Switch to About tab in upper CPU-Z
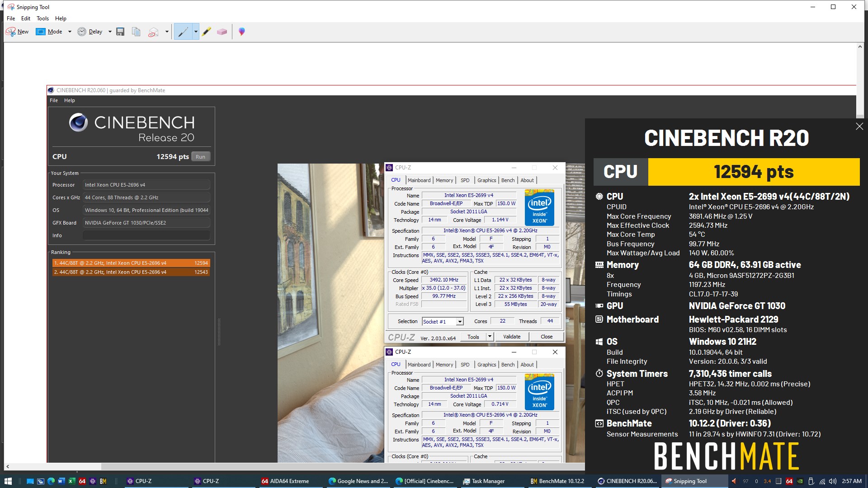The image size is (868, 488). point(527,180)
